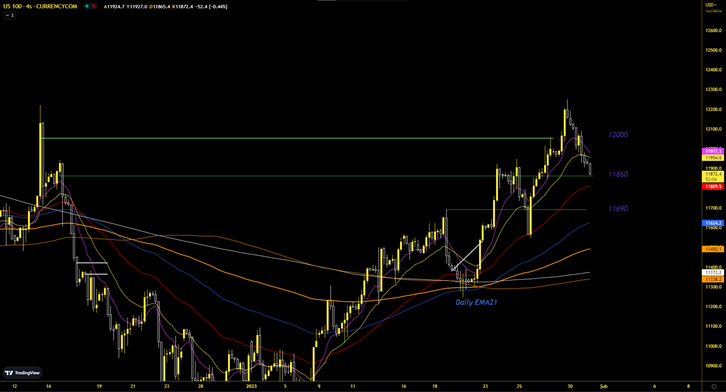Select the blue 11624.2 EMA price label
The image size is (726, 392).
[x=713, y=223]
